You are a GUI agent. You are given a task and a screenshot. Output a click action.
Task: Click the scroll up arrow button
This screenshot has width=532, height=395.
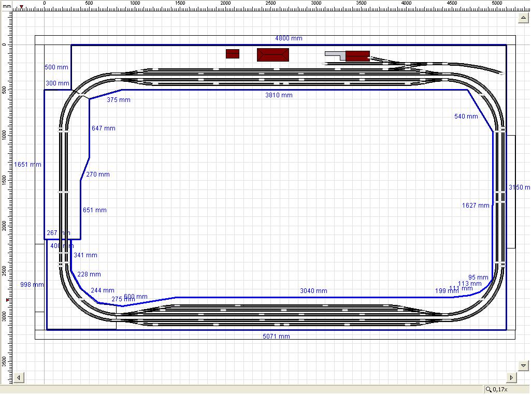pyautogui.click(x=524, y=18)
